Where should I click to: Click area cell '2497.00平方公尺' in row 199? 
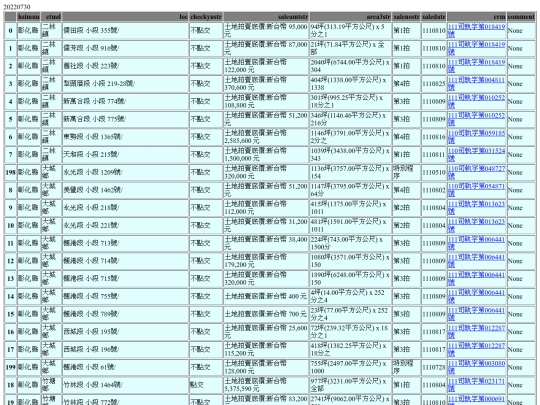pos(351,367)
